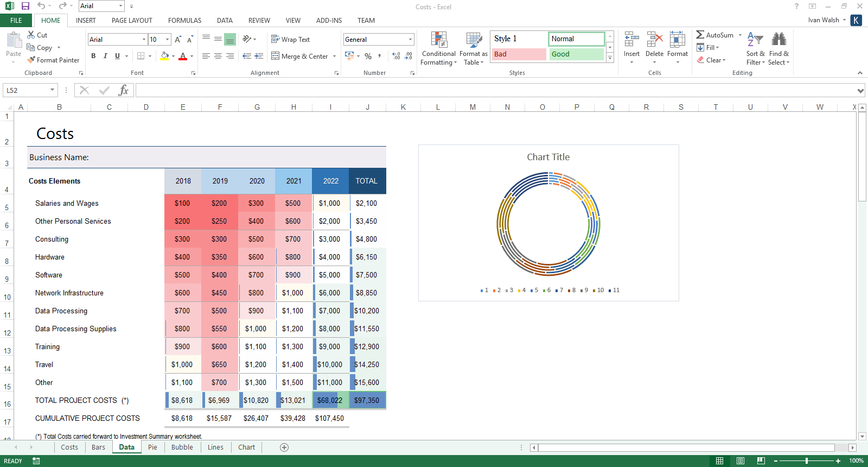Switch to the Bubble worksheet tab

[182, 447]
